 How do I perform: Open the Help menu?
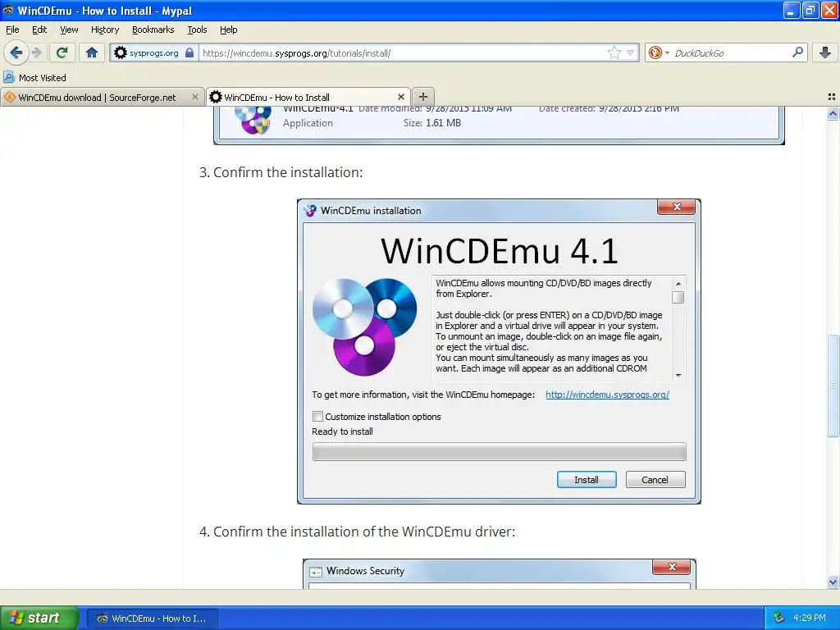click(228, 30)
